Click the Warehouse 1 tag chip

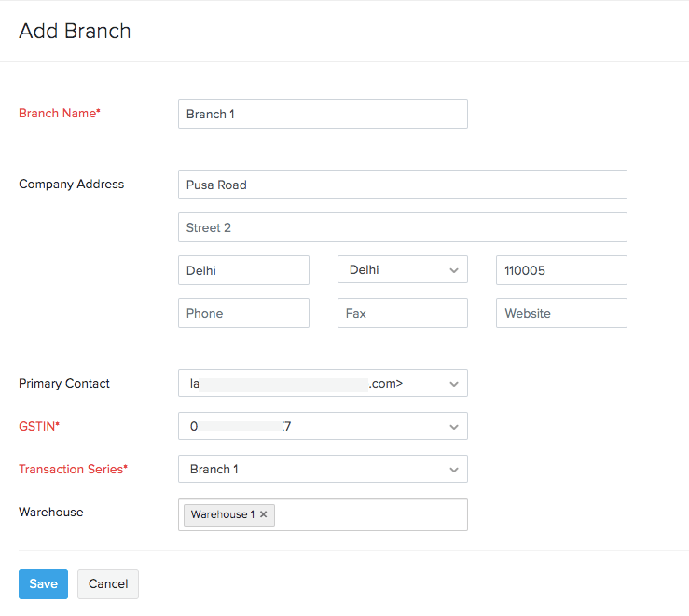[222, 514]
